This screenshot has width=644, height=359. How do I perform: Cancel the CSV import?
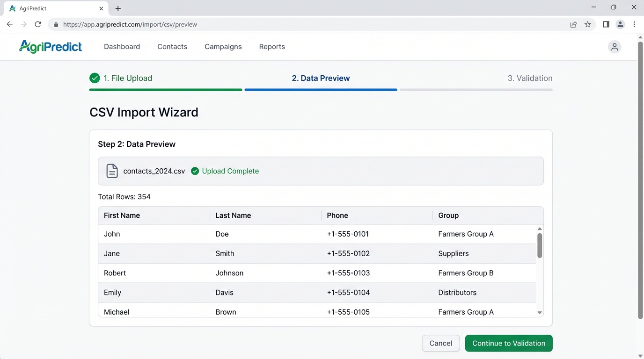(440, 343)
